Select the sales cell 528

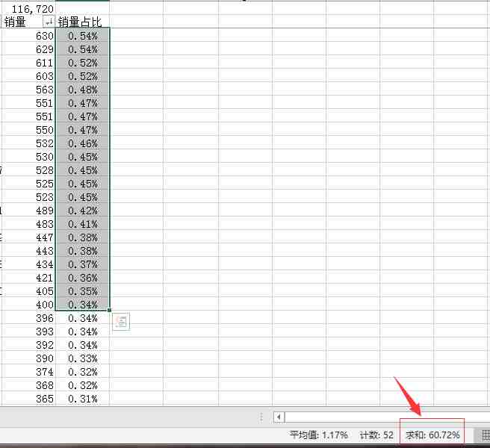coord(28,170)
